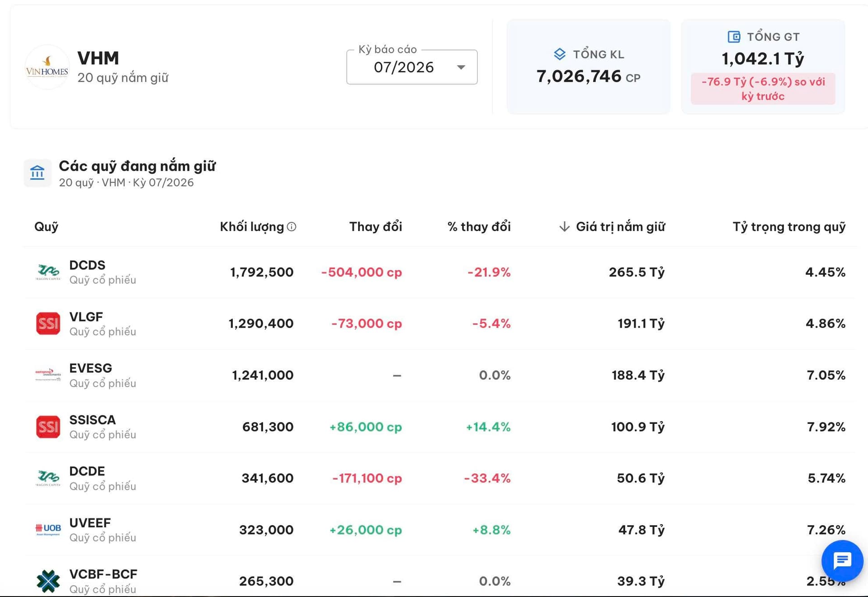This screenshot has width=868, height=597.
Task: Sort by Thay đổi column header
Action: click(x=376, y=226)
